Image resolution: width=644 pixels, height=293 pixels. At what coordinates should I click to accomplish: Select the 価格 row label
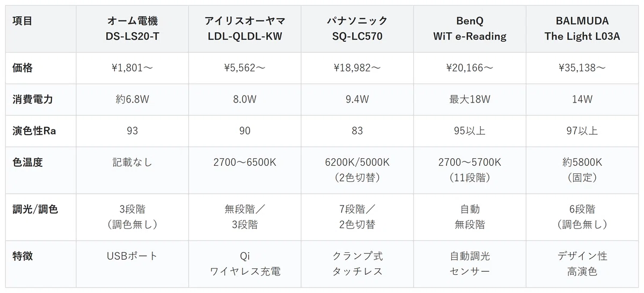coord(41,68)
